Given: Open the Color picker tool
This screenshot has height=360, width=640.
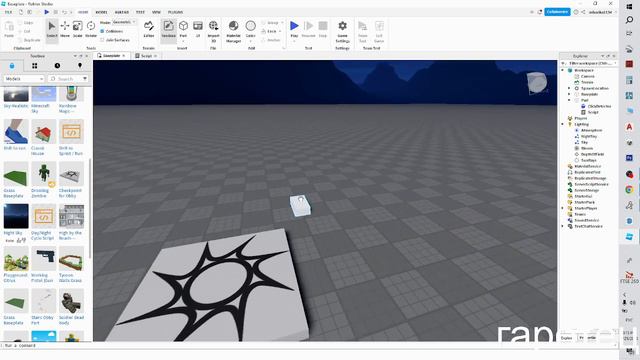Looking at the screenshot, I should click(251, 29).
